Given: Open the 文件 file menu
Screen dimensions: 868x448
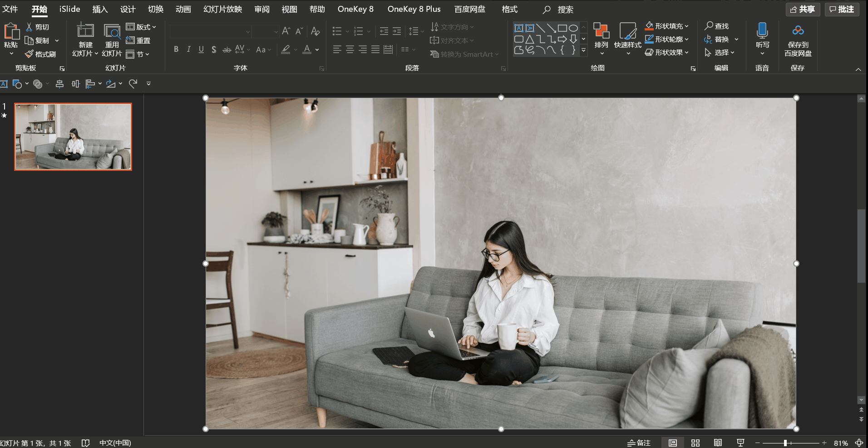Looking at the screenshot, I should coord(10,9).
